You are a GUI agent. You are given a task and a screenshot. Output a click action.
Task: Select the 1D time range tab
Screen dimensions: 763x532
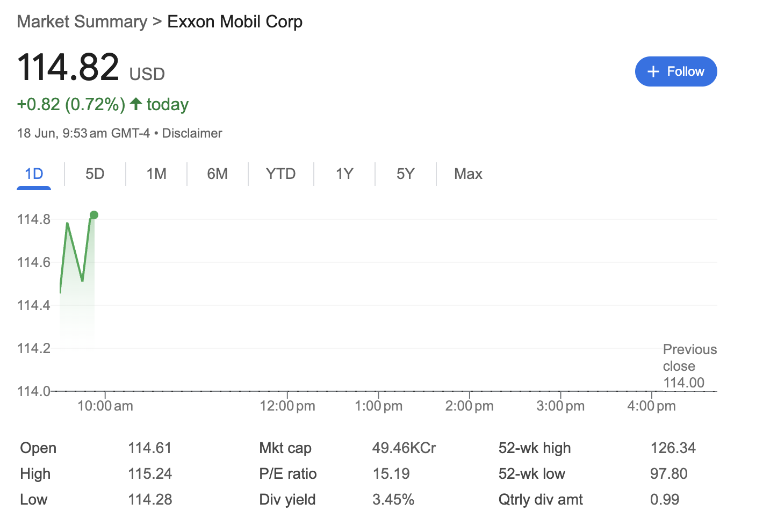click(x=34, y=174)
